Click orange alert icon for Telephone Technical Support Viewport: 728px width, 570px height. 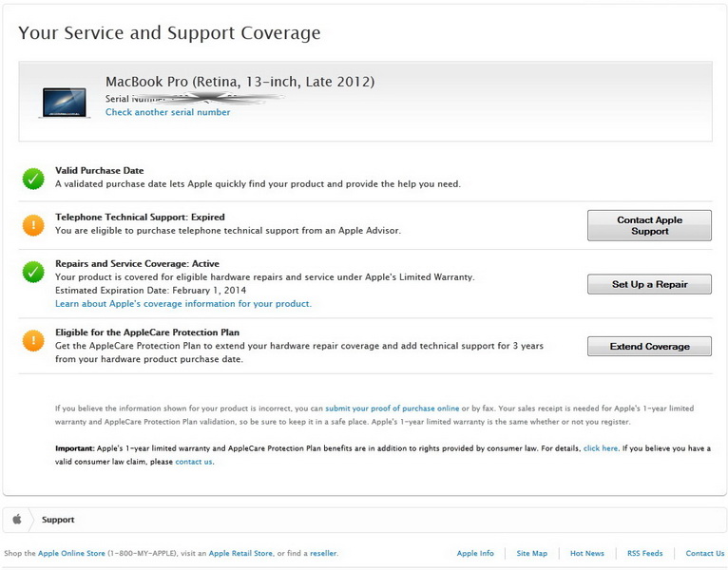(33, 224)
